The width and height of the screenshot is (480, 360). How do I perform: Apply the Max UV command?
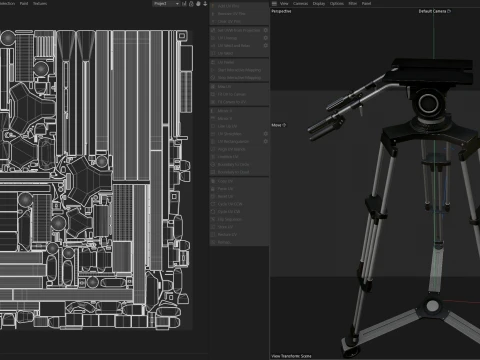click(x=239, y=87)
